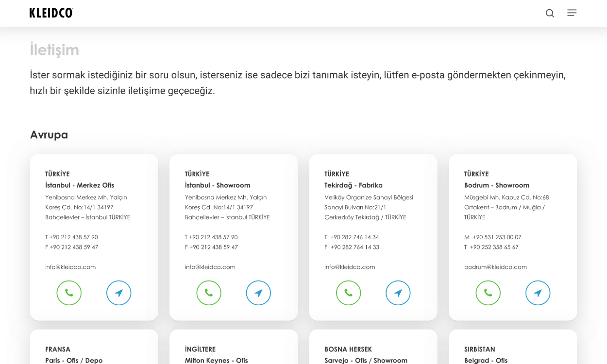Viewport: 607px width, 364px height.
Task: Click info@kleidco.com in İstanbul Merkez Ofis card
Action: [70, 267]
